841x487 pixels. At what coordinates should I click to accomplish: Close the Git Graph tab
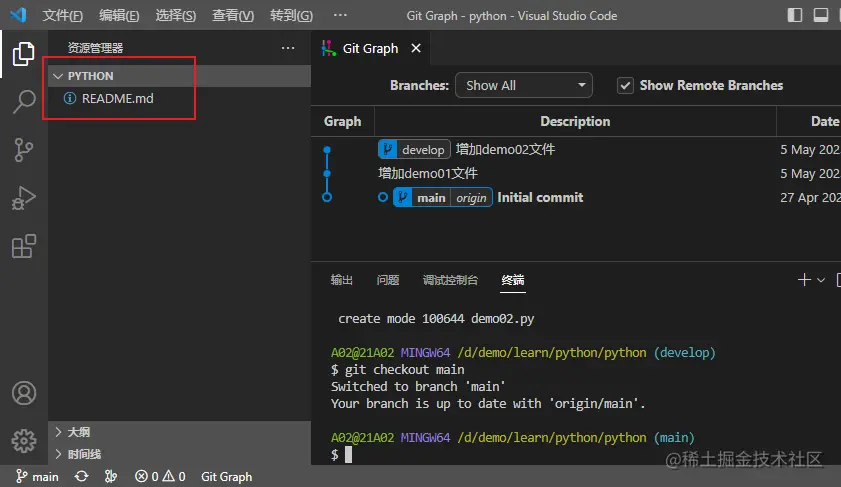pyautogui.click(x=416, y=48)
